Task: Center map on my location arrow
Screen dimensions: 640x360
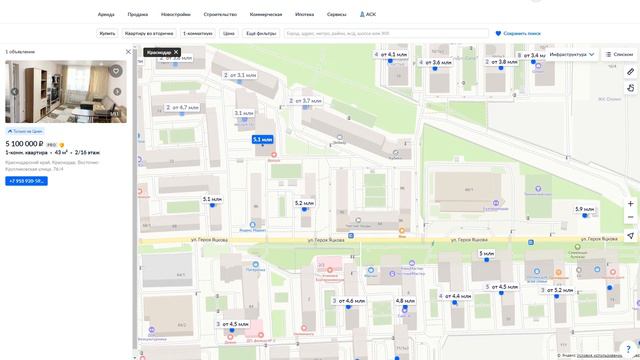Action: [x=631, y=236]
